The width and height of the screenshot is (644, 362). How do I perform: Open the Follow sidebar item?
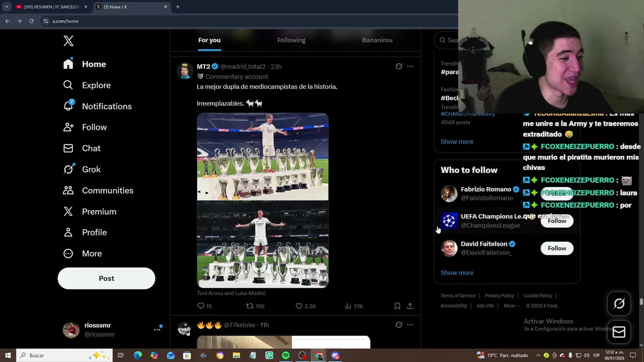[85, 127]
